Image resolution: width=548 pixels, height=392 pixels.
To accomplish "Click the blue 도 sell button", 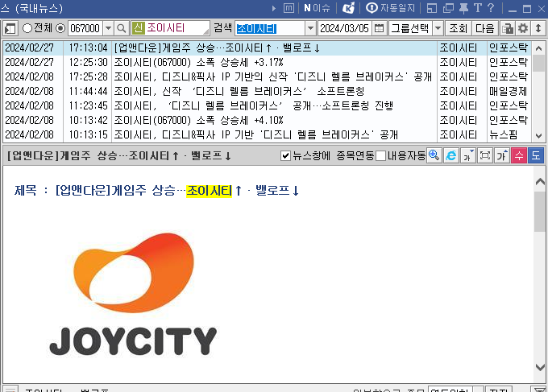I will click(535, 155).
